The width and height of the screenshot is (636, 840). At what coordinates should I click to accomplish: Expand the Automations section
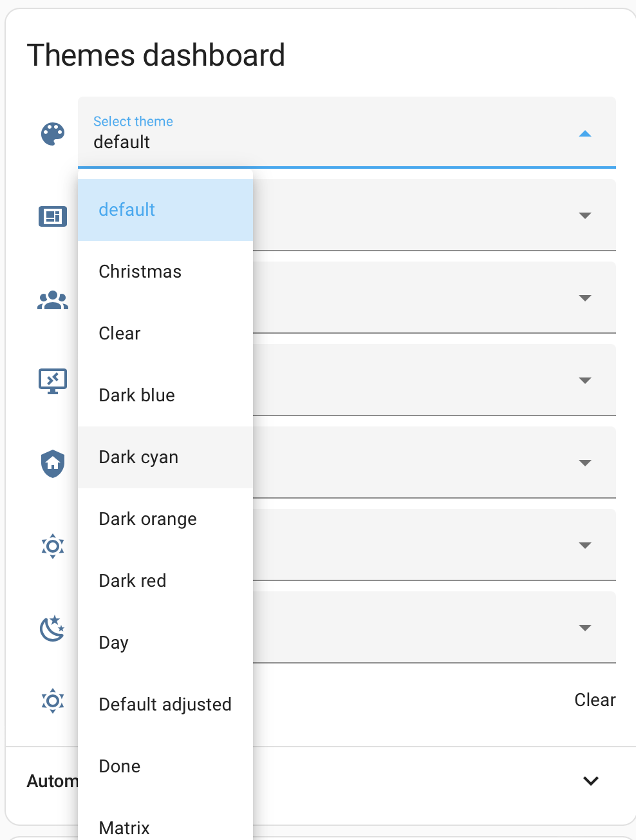590,780
